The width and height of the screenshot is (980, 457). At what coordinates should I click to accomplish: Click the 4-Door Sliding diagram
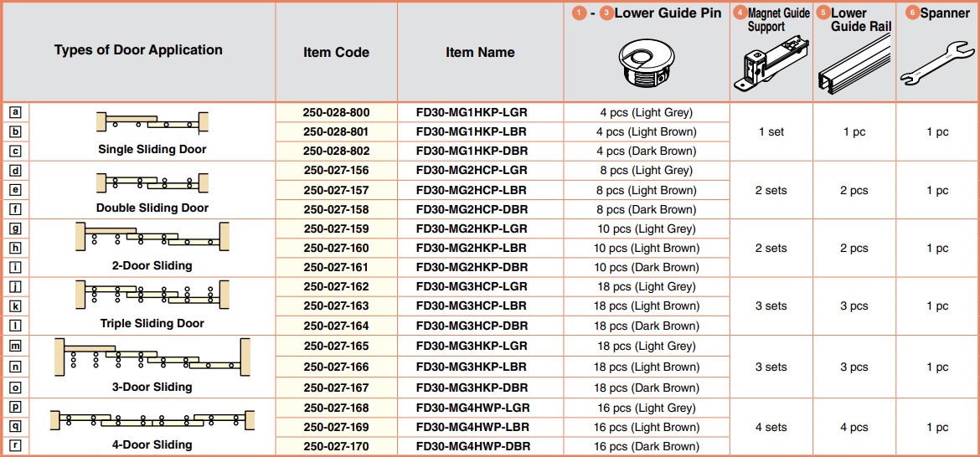pyautogui.click(x=152, y=418)
